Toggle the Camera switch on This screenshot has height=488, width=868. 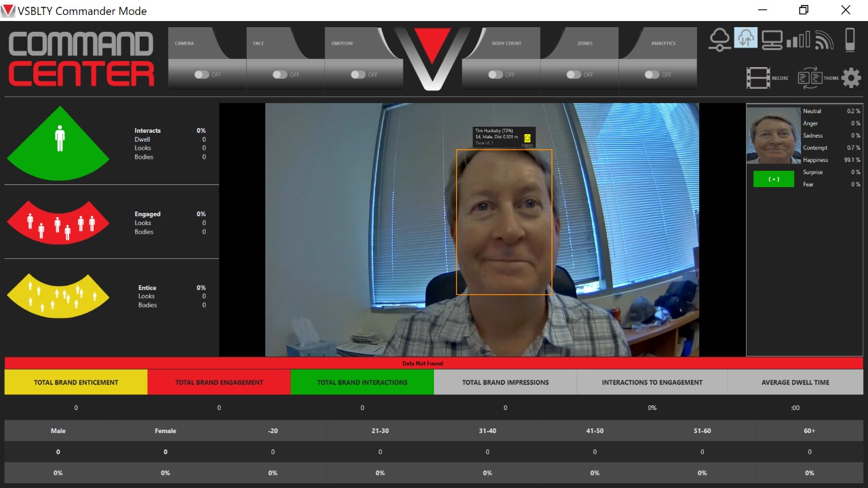point(202,75)
